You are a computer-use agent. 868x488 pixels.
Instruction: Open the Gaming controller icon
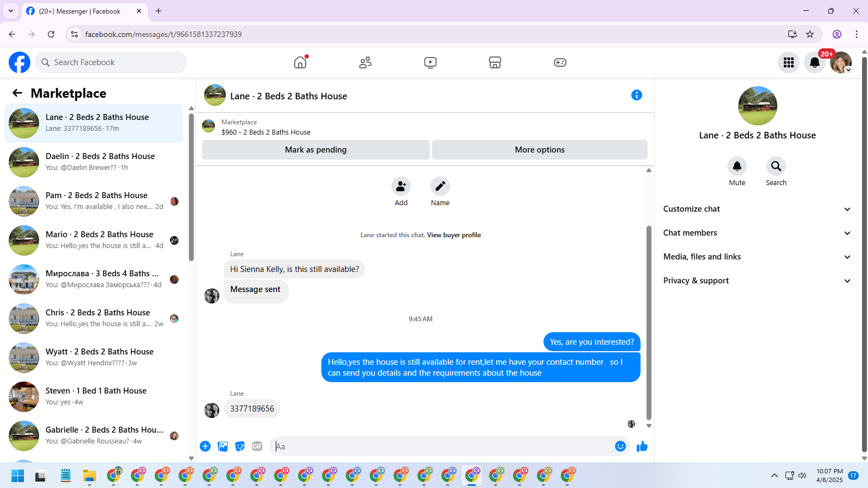560,62
